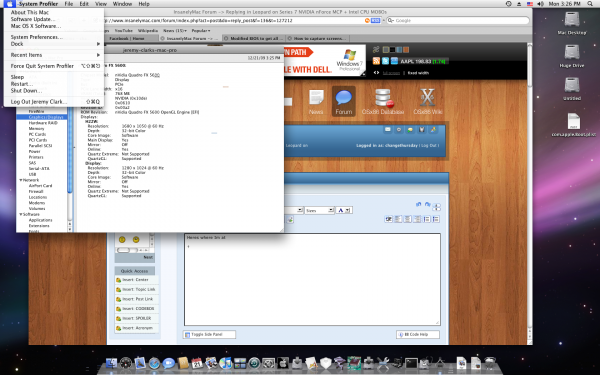
Task: Open the OSx86 Database icon
Action: point(383,102)
